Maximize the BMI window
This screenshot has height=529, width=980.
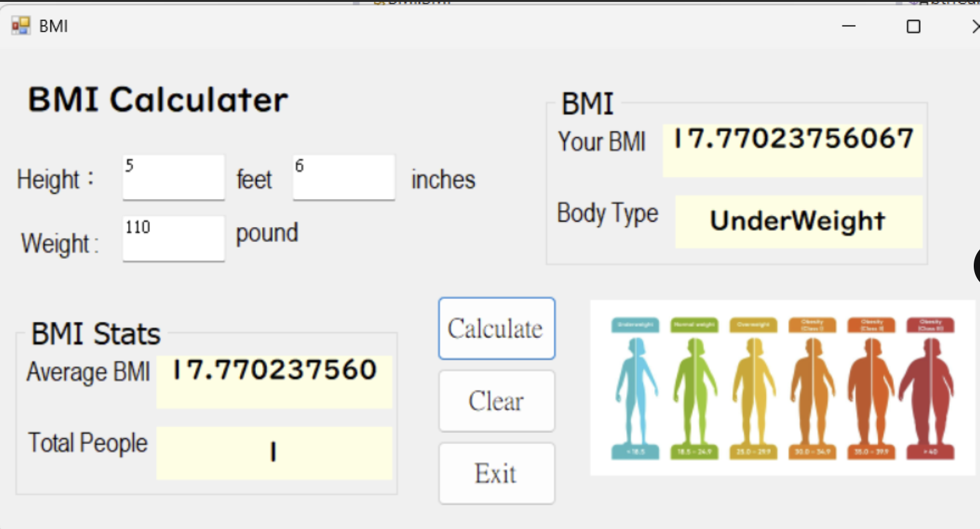pos(913,26)
